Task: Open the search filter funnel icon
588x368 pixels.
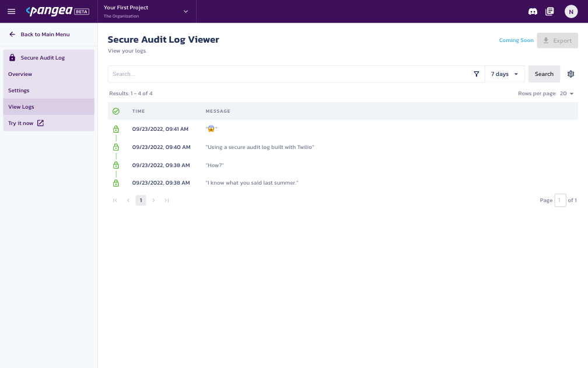Action: tap(476, 74)
